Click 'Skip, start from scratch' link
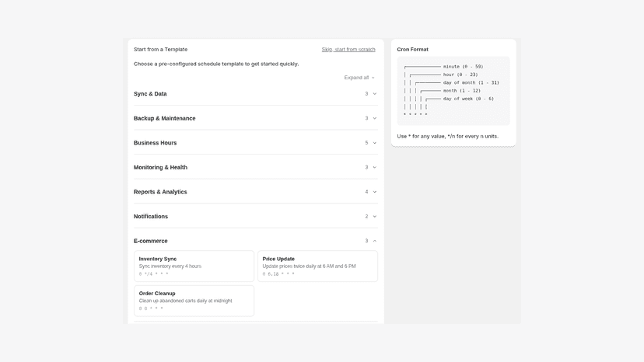The image size is (644, 362). tap(348, 49)
